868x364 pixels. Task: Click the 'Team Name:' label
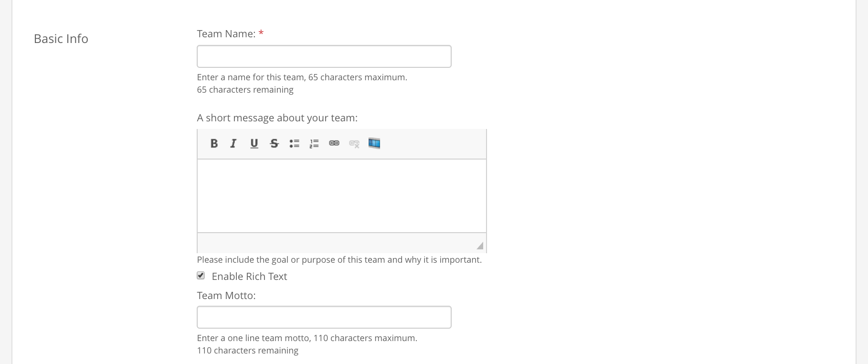pos(226,34)
